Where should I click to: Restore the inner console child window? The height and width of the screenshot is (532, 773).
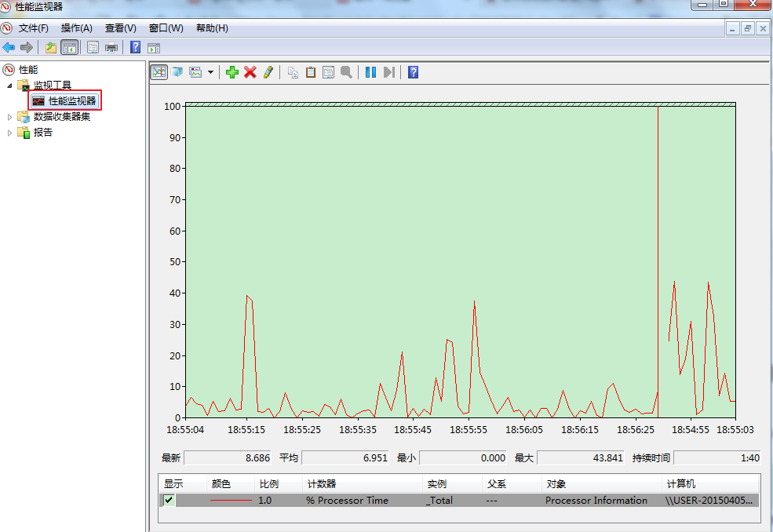(x=748, y=28)
